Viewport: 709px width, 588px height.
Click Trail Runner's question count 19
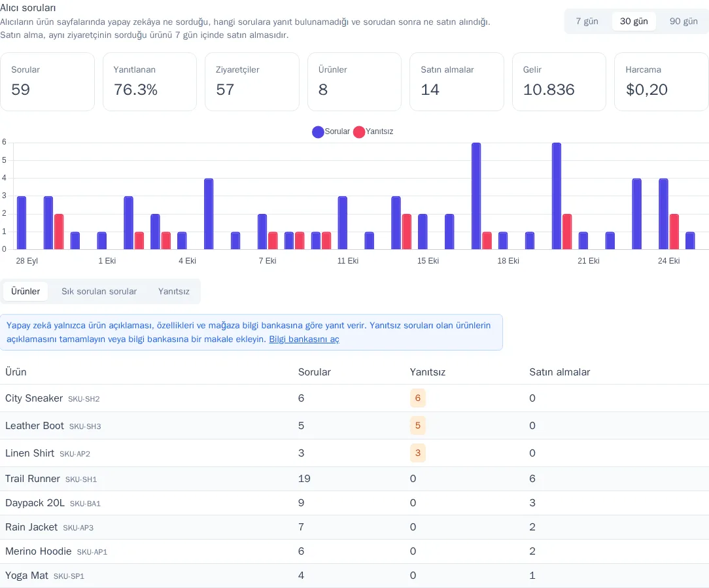(304, 479)
